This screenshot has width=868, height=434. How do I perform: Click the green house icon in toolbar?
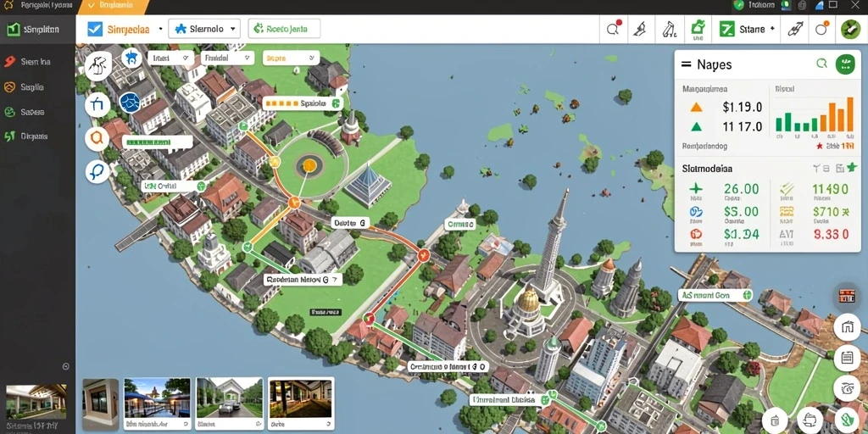coord(698,29)
